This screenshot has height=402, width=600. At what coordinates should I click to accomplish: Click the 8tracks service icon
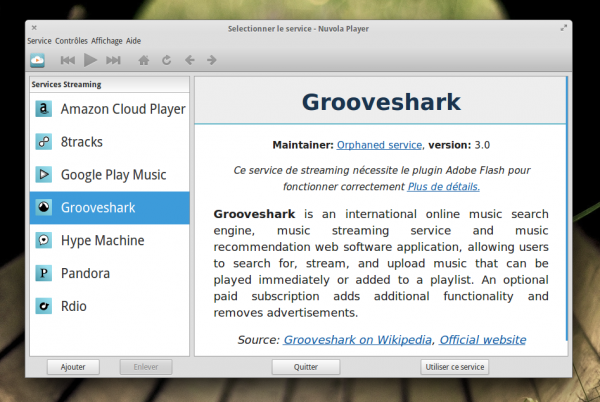coord(44,142)
